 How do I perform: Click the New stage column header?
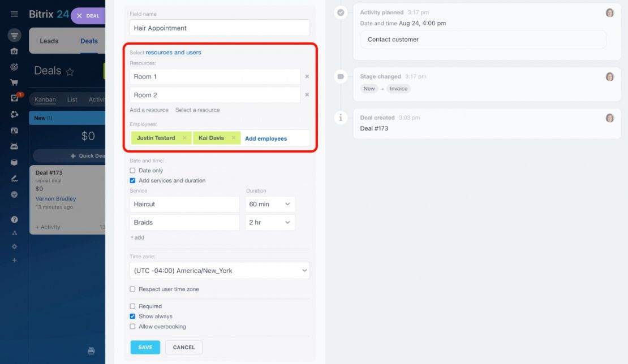tap(67, 118)
